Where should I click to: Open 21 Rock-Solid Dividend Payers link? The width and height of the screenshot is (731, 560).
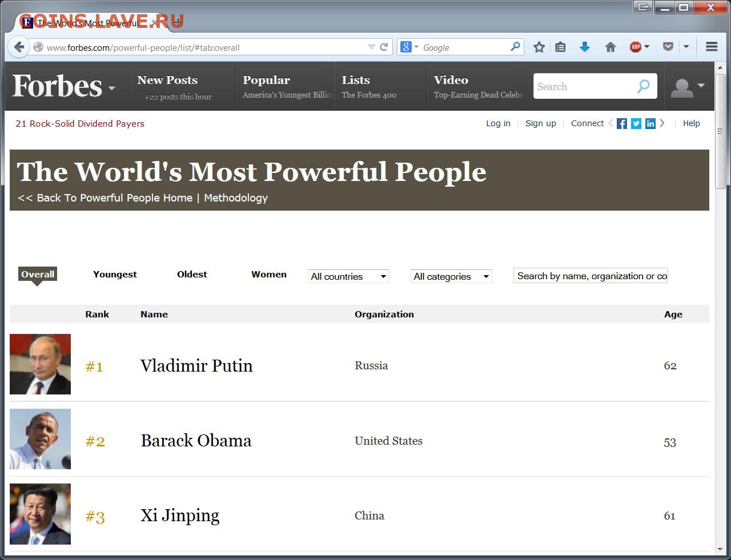coord(80,123)
